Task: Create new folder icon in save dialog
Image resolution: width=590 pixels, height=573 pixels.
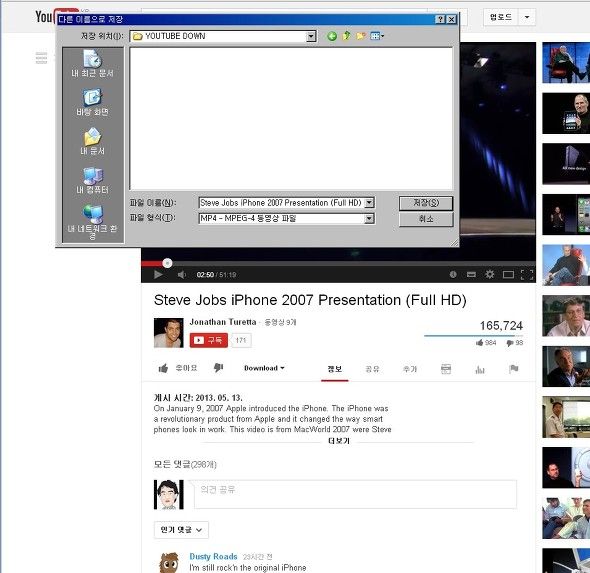Action: [360, 36]
